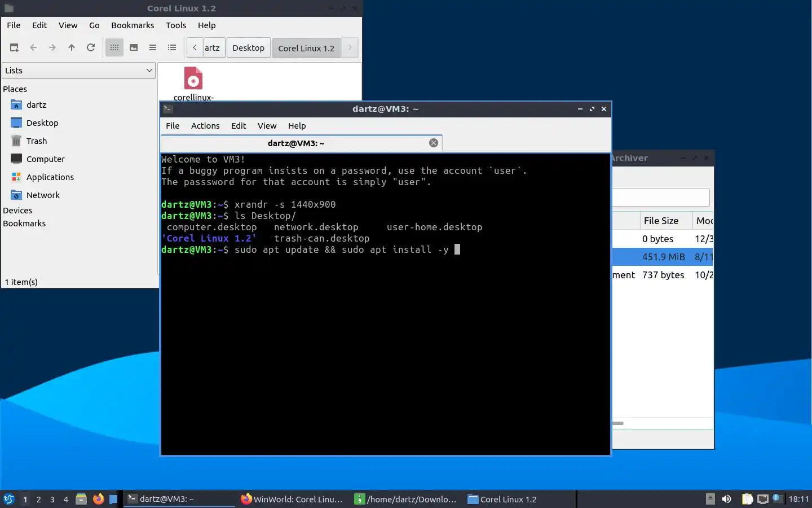Open file manager Tools menu

click(x=176, y=25)
